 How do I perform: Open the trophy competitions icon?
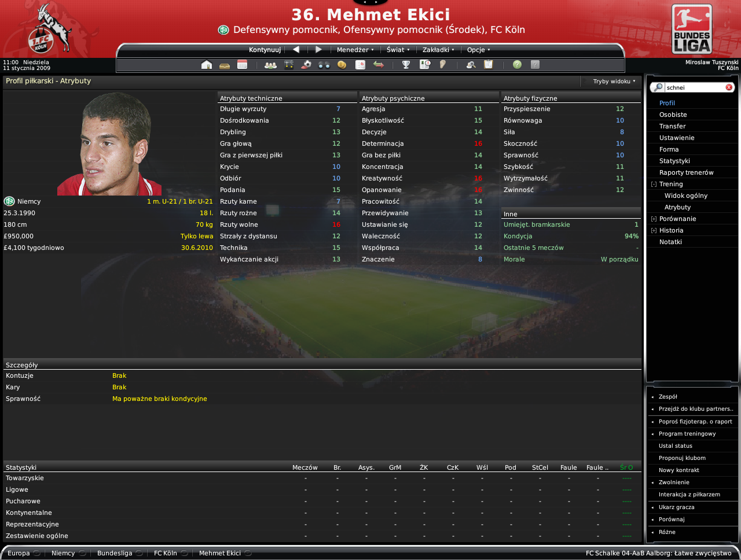[406, 65]
